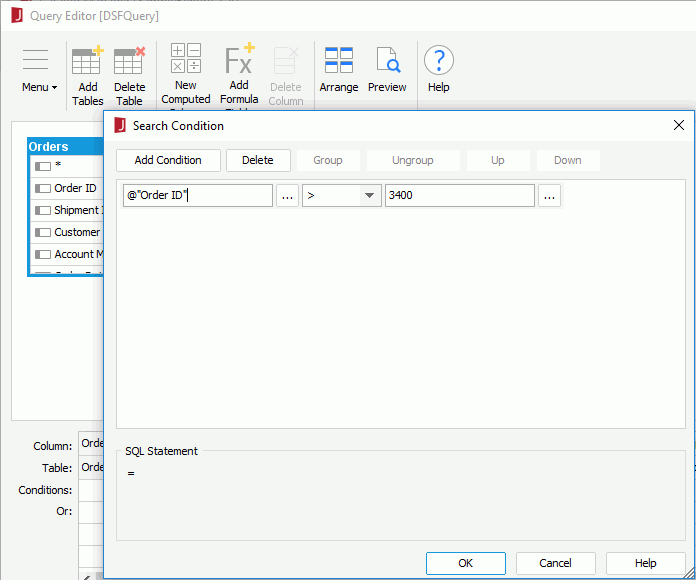The height and width of the screenshot is (580, 696).
Task: Click Cancel in Search Condition dialog
Action: (x=555, y=563)
